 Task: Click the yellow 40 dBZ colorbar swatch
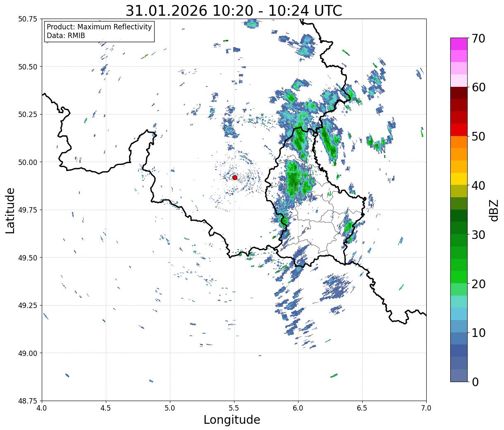pos(459,179)
